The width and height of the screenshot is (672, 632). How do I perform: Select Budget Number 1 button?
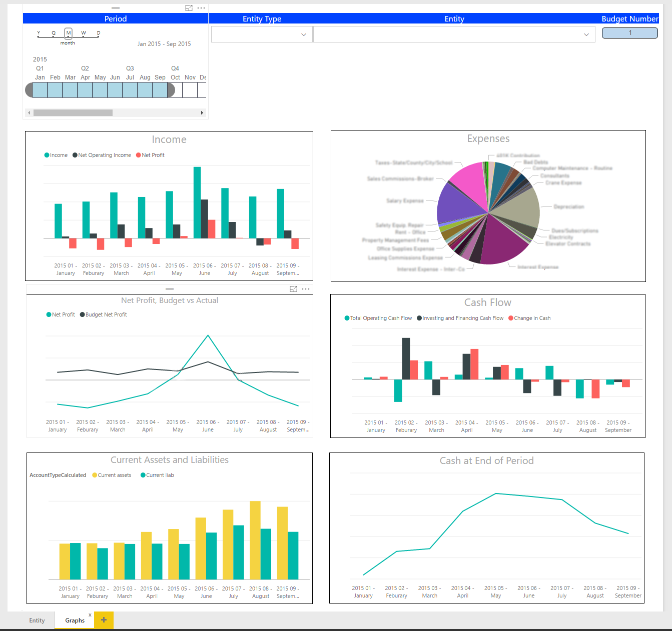pyautogui.click(x=629, y=33)
